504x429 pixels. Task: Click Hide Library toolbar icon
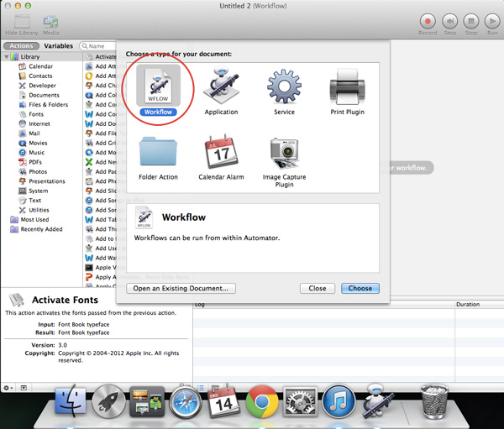point(22,24)
